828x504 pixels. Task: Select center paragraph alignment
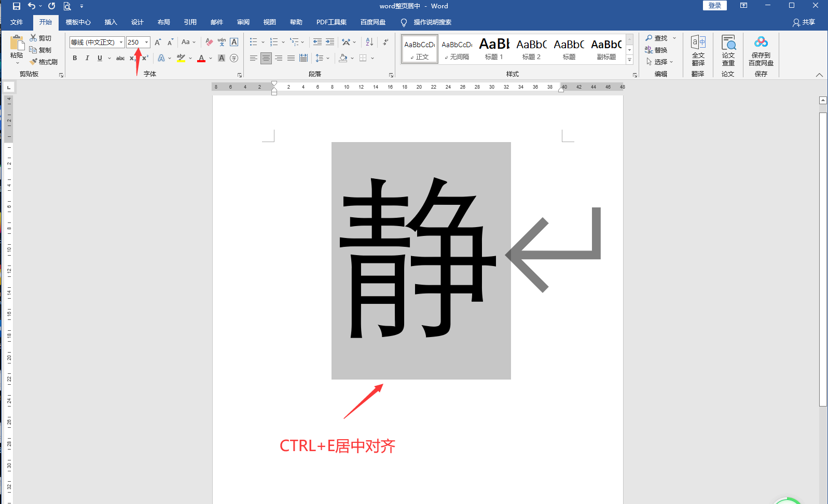point(266,58)
